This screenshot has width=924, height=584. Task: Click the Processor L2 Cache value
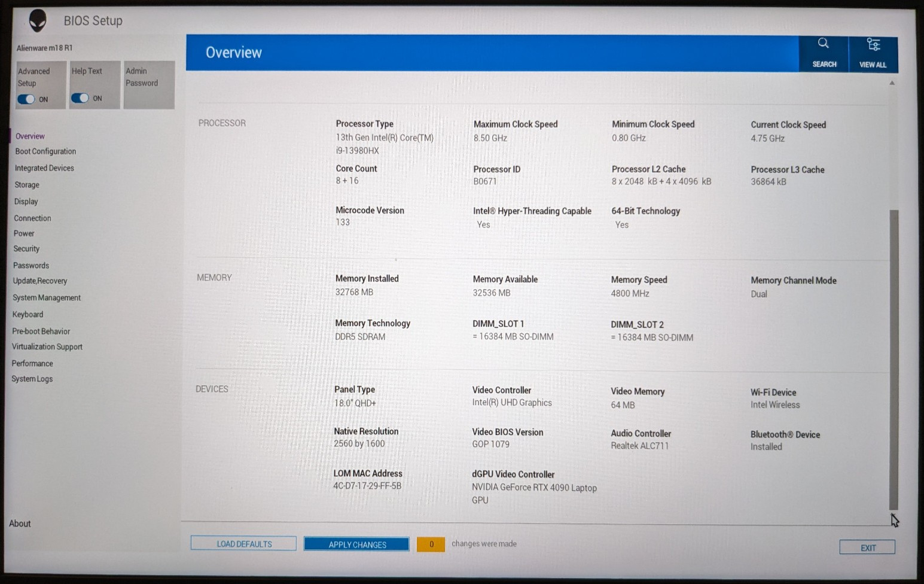(661, 181)
